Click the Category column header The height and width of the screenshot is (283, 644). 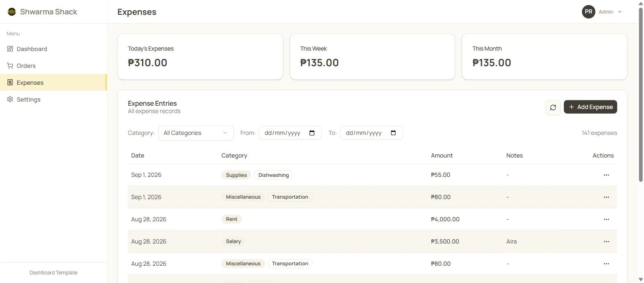[x=234, y=155]
